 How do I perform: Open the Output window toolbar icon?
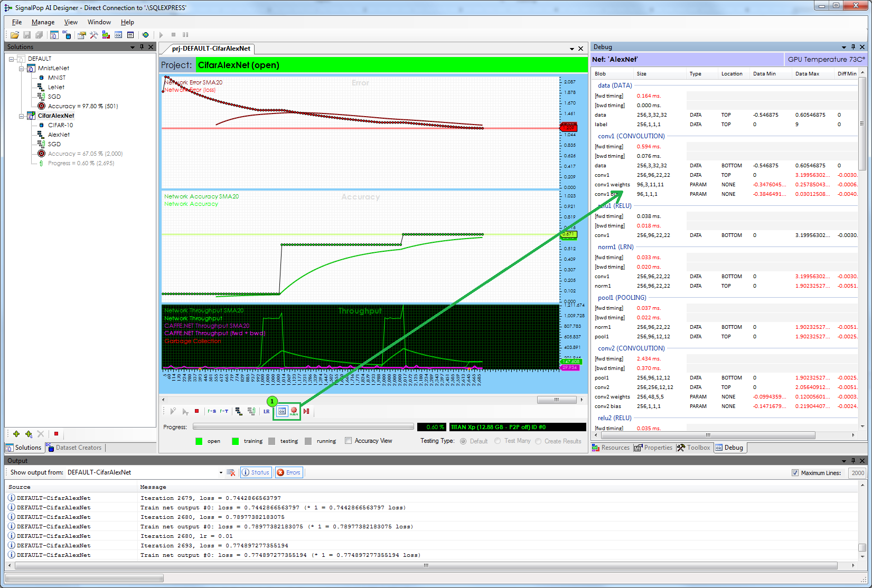coord(130,35)
